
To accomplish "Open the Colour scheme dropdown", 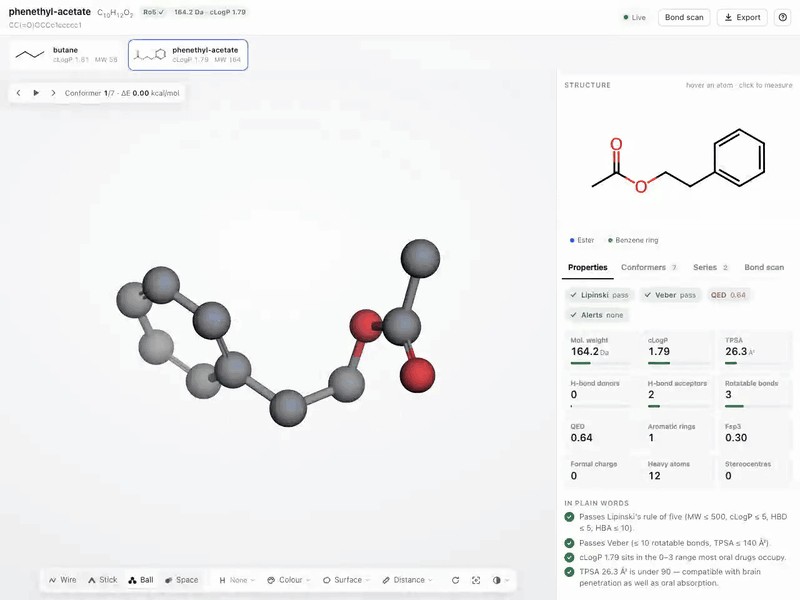I will (289, 580).
